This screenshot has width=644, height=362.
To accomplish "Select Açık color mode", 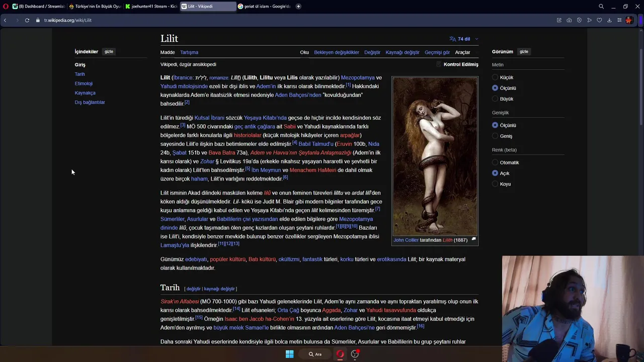I will 495,173.
